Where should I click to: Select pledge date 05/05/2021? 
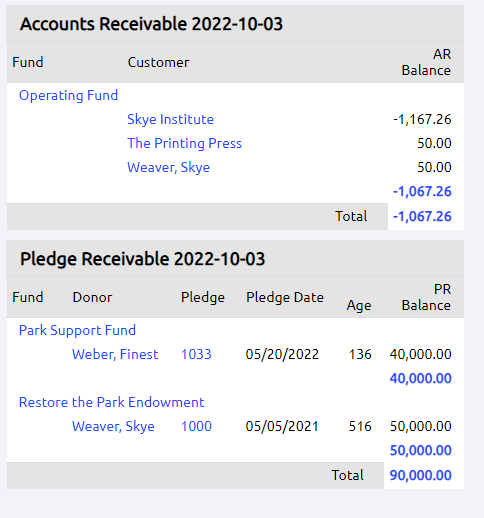(282, 427)
